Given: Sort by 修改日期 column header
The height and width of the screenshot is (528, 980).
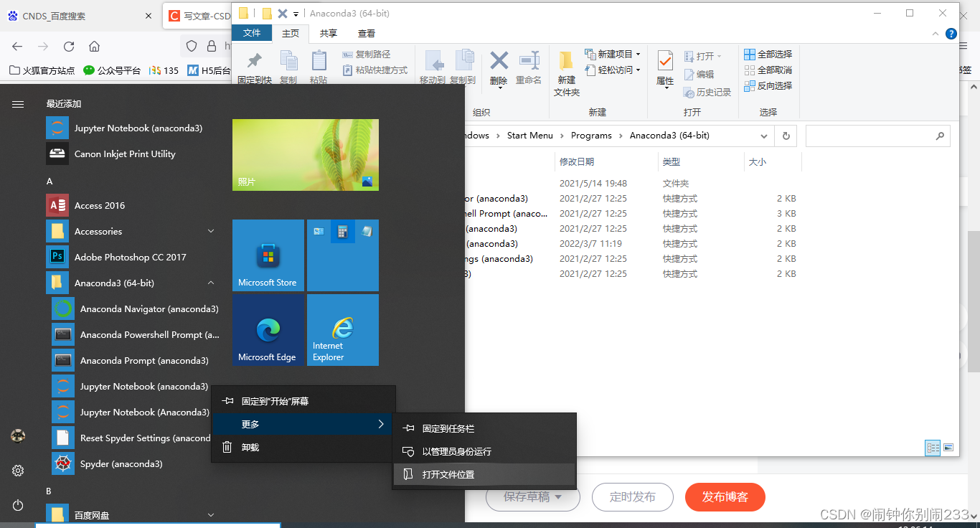Looking at the screenshot, I should [x=606, y=162].
